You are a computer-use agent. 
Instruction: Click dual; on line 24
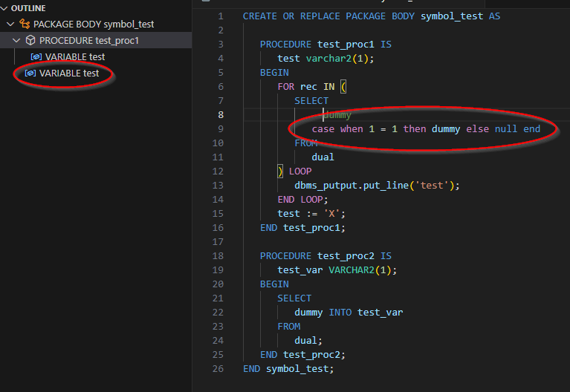point(308,341)
